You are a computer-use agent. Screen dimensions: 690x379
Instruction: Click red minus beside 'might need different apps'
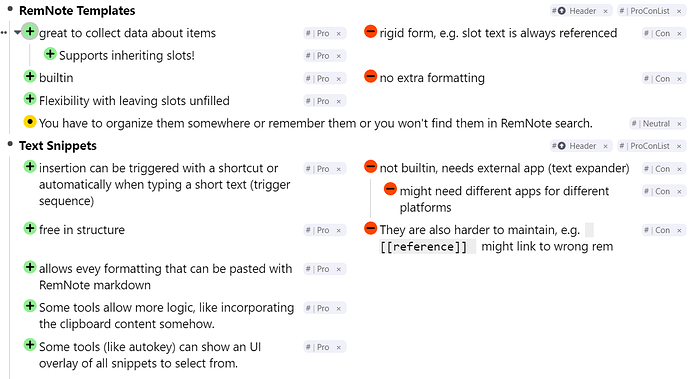390,189
